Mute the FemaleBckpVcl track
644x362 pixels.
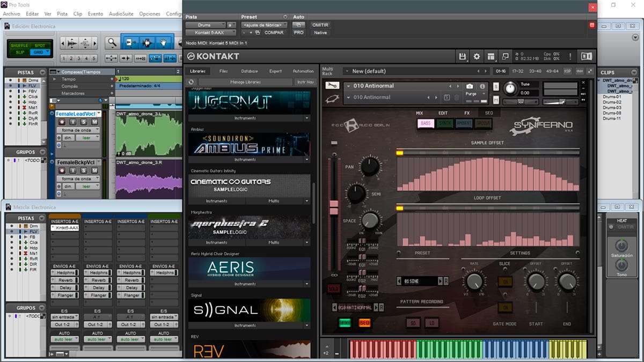[95, 170]
